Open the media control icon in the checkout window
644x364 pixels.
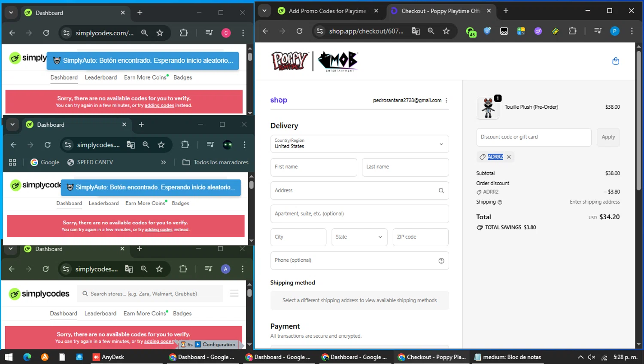[x=598, y=31]
